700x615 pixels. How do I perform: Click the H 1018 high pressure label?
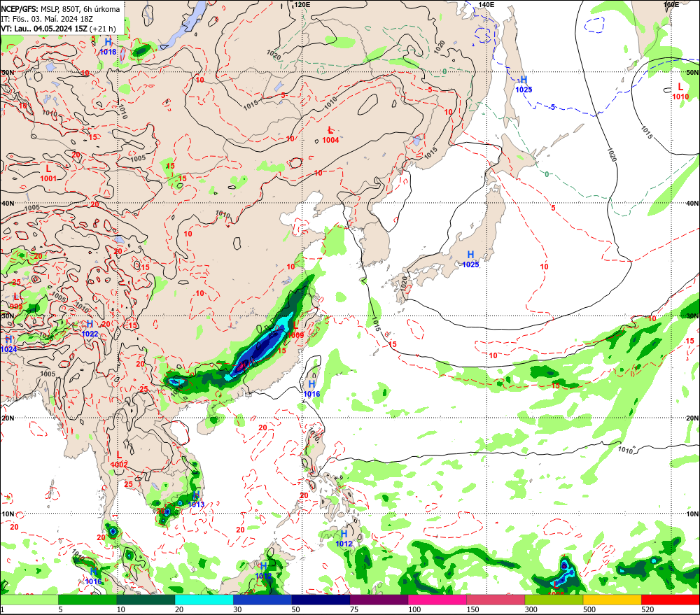pyautogui.click(x=108, y=46)
